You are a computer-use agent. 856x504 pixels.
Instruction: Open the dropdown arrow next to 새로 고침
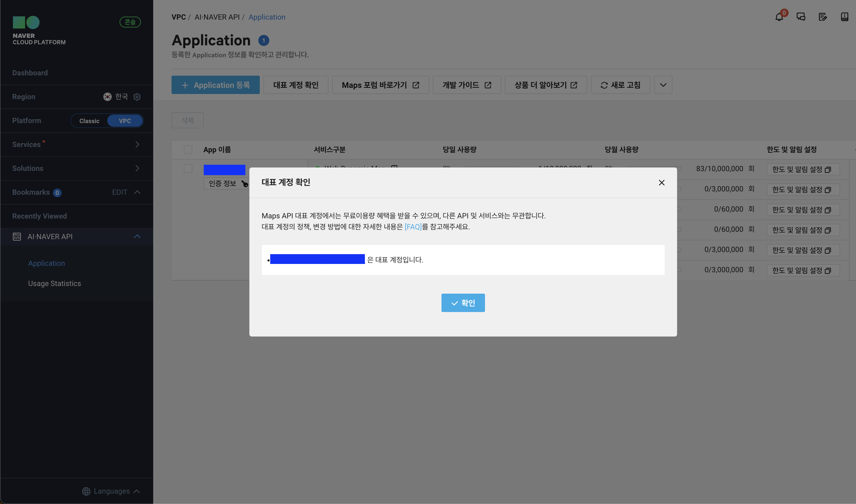(663, 85)
